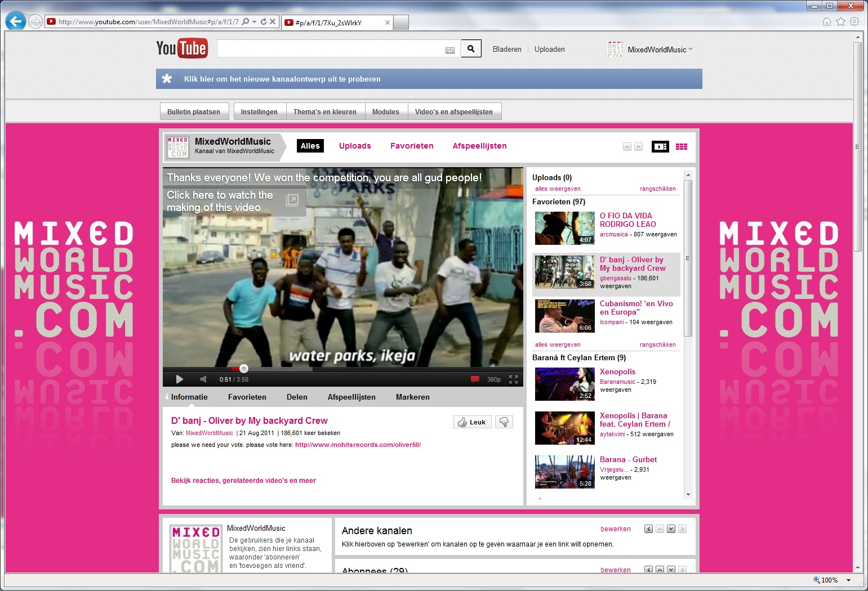Image resolution: width=868 pixels, height=591 pixels.
Task: Click the star icon in the blue banner
Action: point(167,79)
